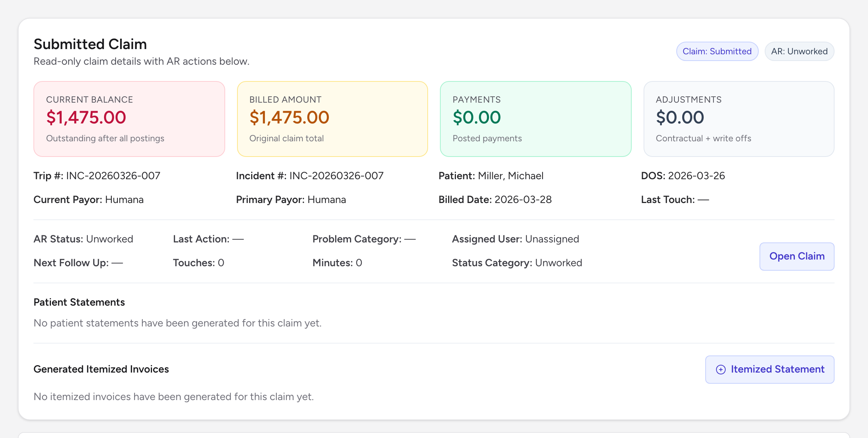The width and height of the screenshot is (868, 438).
Task: Click the Claim: Submitted status badge
Action: 717,51
